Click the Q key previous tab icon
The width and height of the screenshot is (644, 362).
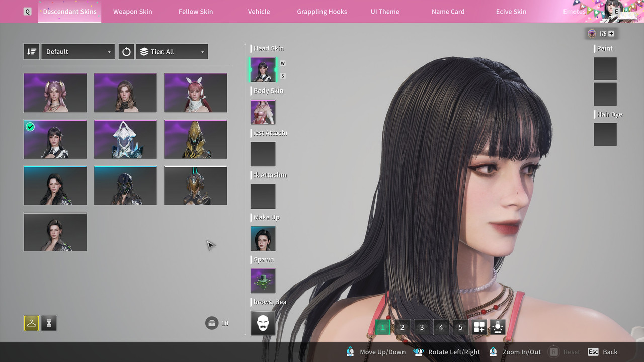pyautogui.click(x=27, y=11)
